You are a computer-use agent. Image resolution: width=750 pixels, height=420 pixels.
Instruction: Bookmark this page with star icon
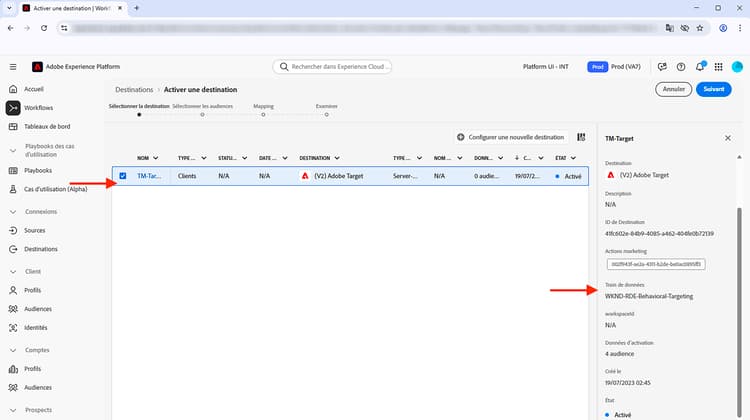pyautogui.click(x=700, y=28)
